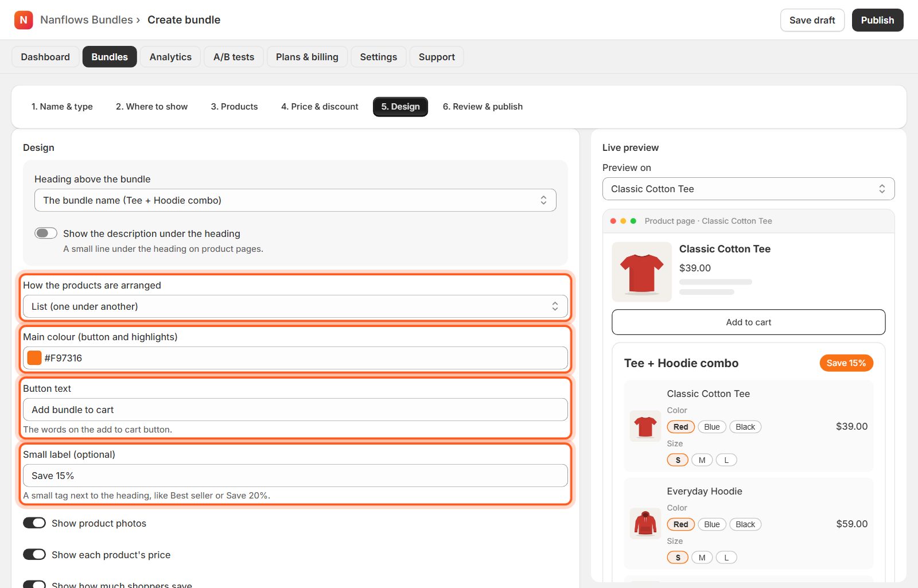Select size S for Classic Cotton Tee
Image resolution: width=918 pixels, height=588 pixels.
678,460
